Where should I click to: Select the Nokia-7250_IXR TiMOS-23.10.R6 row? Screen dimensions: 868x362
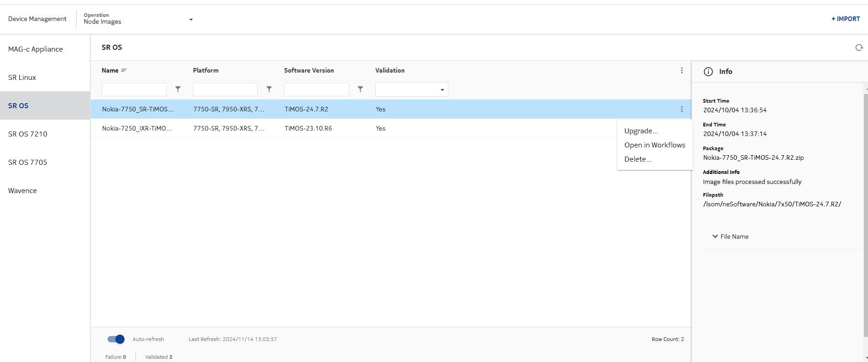coord(308,128)
